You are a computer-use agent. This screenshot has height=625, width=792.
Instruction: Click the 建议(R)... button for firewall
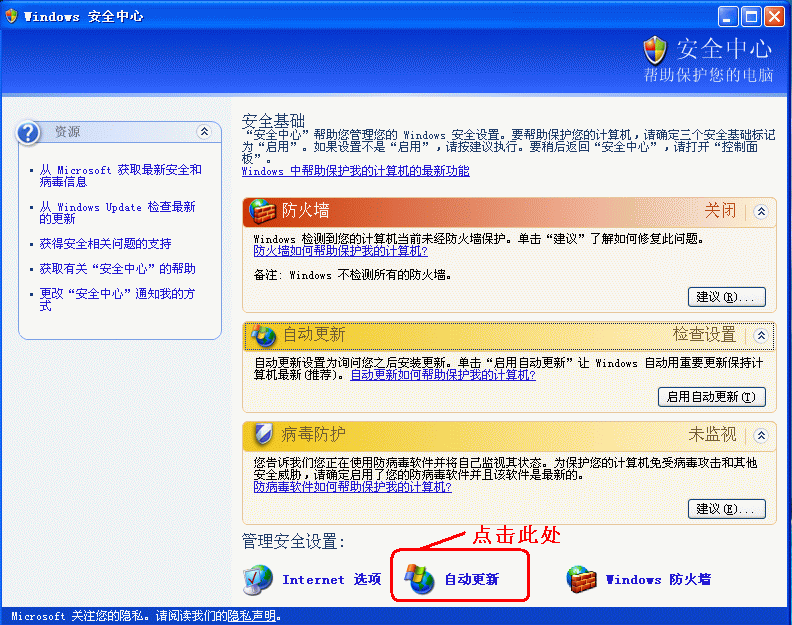click(x=727, y=297)
